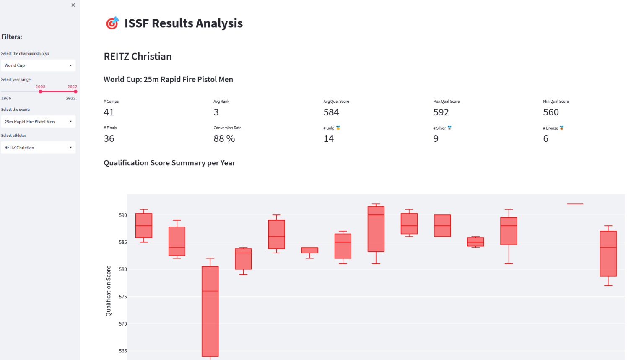Screen dimensions: 644x360
Task: Click the dart target logo icon
Action: (x=112, y=23)
